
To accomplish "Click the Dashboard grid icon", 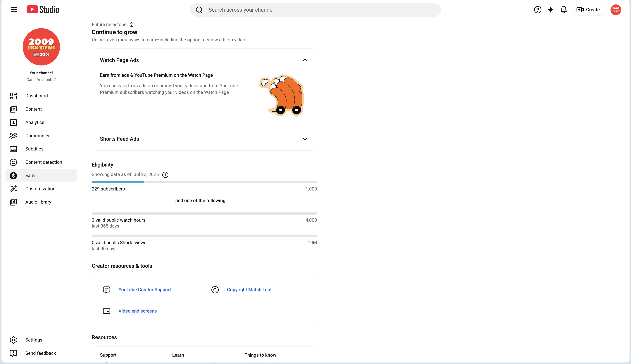I will [x=13, y=96].
